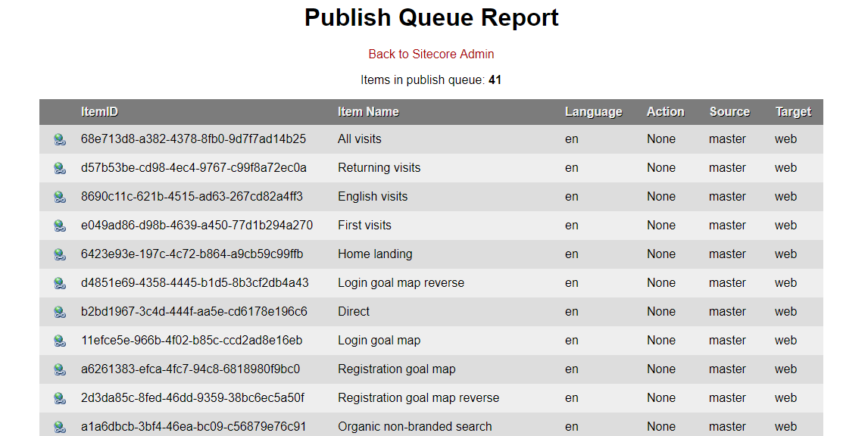868x436 pixels.
Task: Click the Login goal map name in the 11efce5e row
Action: [379, 341]
